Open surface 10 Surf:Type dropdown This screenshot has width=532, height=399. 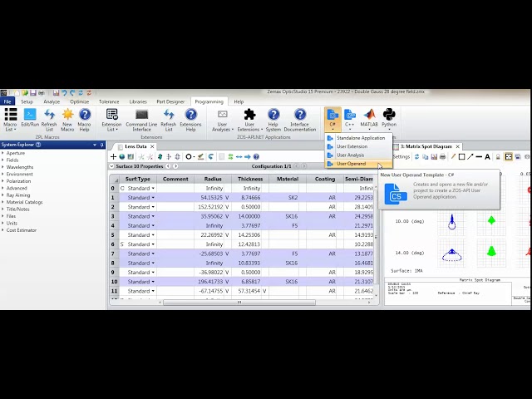click(x=153, y=282)
